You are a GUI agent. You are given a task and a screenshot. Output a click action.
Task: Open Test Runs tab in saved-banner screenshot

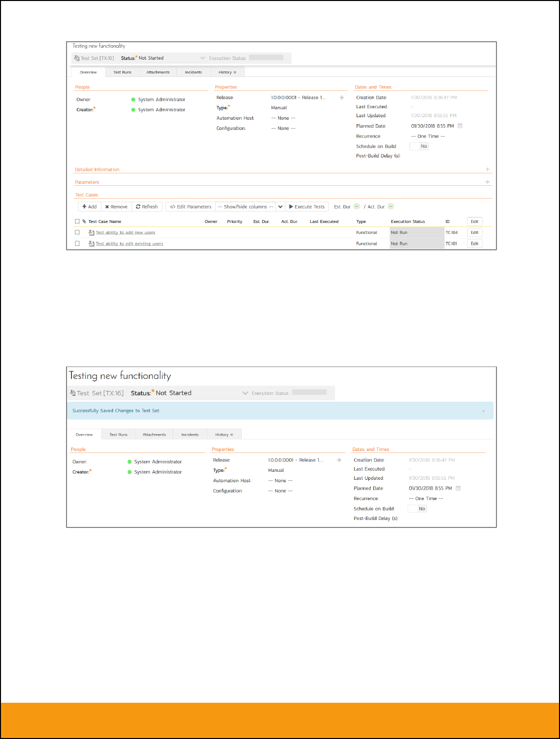118,435
